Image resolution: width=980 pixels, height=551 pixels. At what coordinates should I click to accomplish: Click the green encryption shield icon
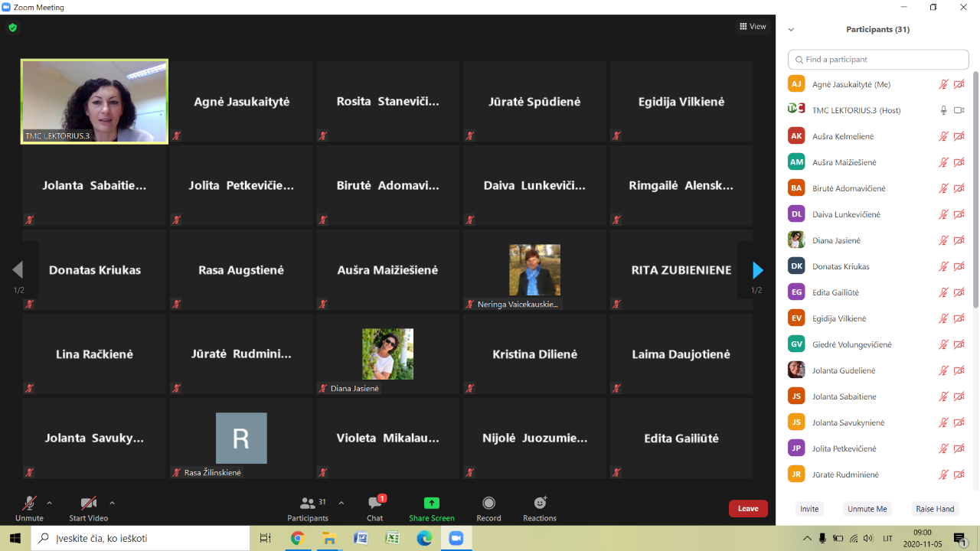pyautogui.click(x=12, y=28)
